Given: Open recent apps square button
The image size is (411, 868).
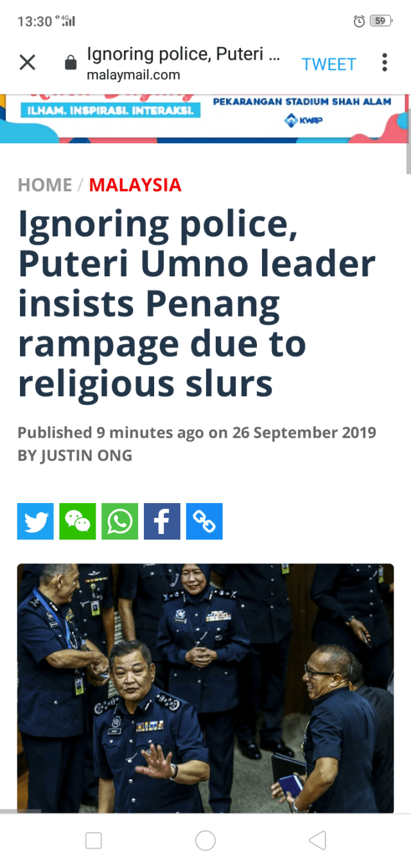Looking at the screenshot, I should pos(94,840).
